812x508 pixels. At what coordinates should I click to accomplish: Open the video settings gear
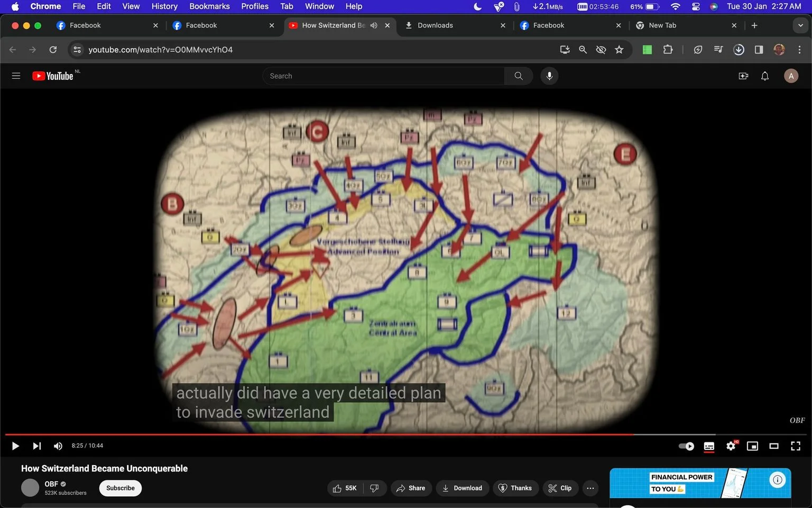click(731, 446)
